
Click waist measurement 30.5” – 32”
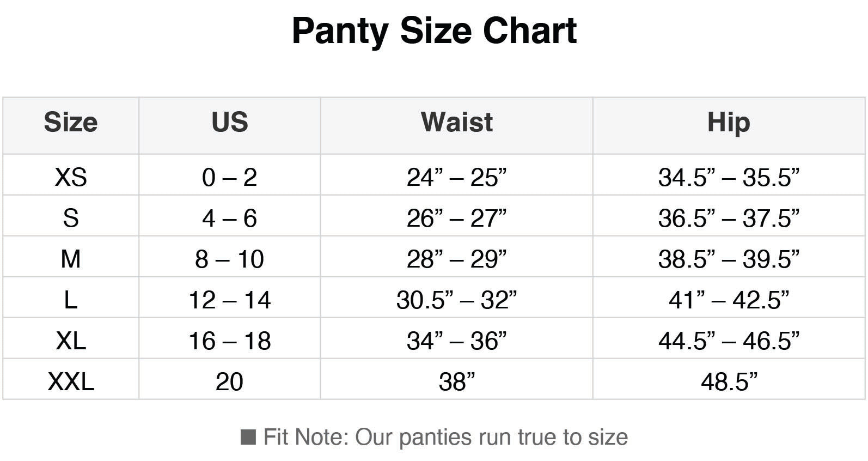click(456, 300)
